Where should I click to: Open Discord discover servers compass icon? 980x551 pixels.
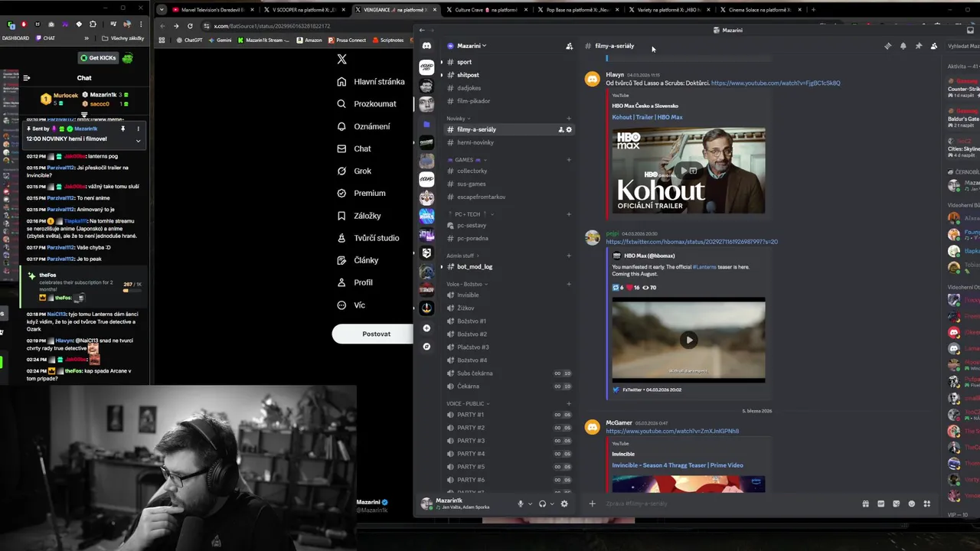pos(426,347)
